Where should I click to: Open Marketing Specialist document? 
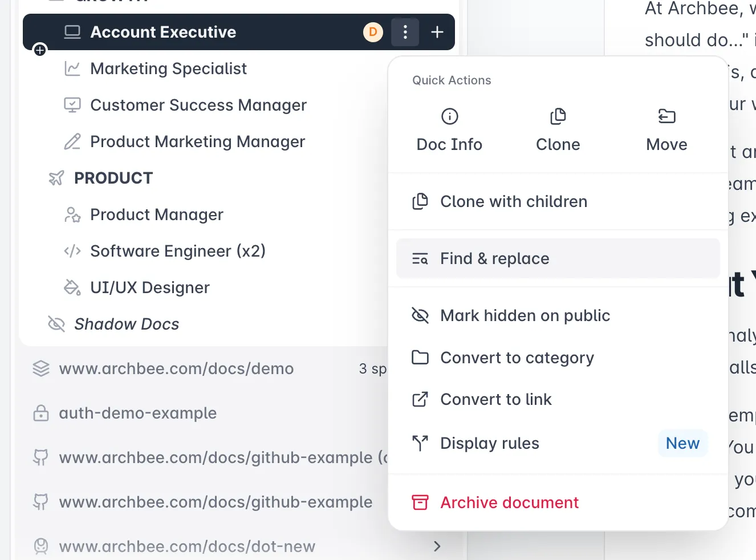click(168, 68)
